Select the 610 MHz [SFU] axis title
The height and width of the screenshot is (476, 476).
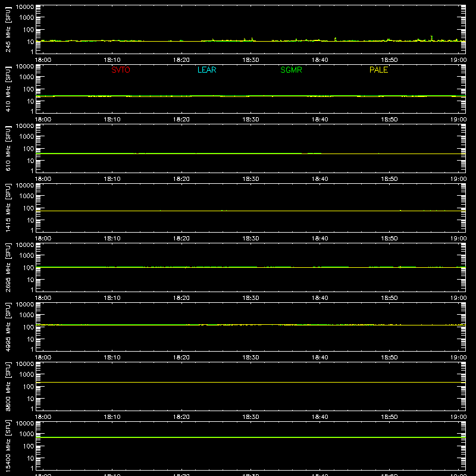(x=8, y=148)
